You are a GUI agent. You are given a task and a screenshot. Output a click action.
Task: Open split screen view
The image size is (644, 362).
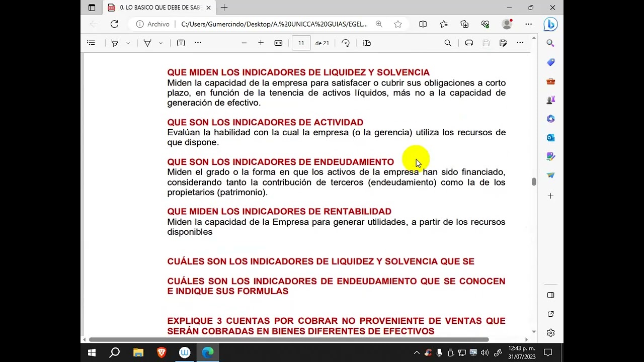(423, 24)
